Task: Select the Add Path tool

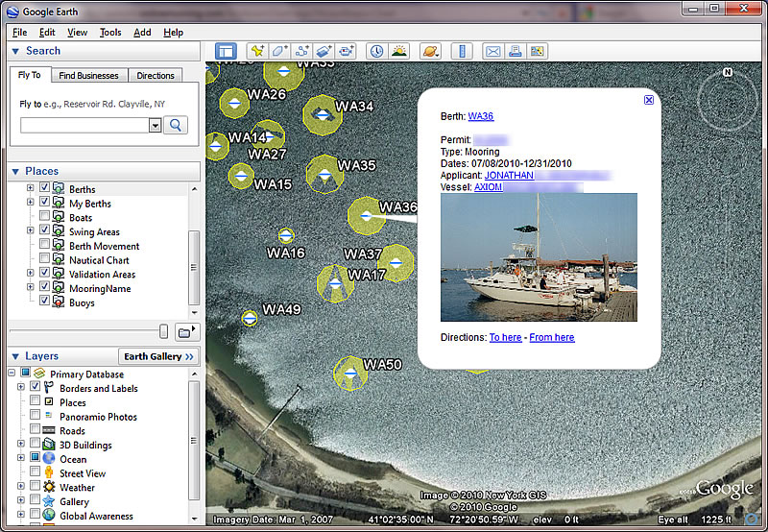Action: tap(301, 51)
